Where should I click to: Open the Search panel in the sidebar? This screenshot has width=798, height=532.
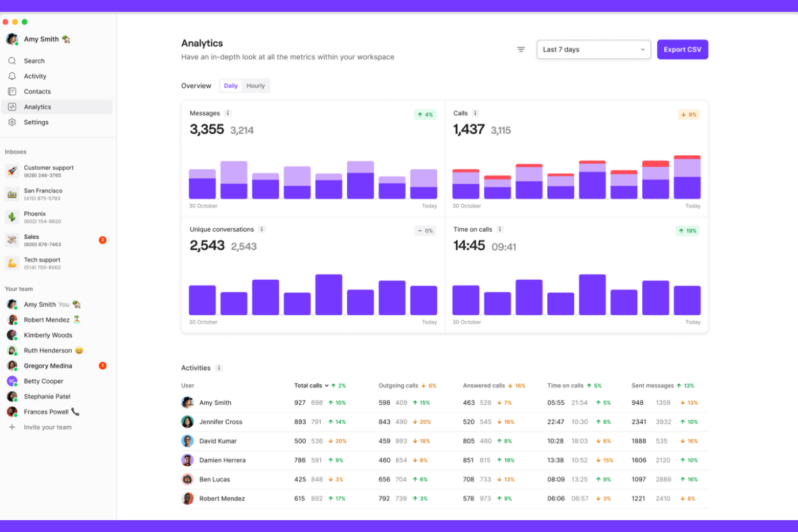[34, 60]
